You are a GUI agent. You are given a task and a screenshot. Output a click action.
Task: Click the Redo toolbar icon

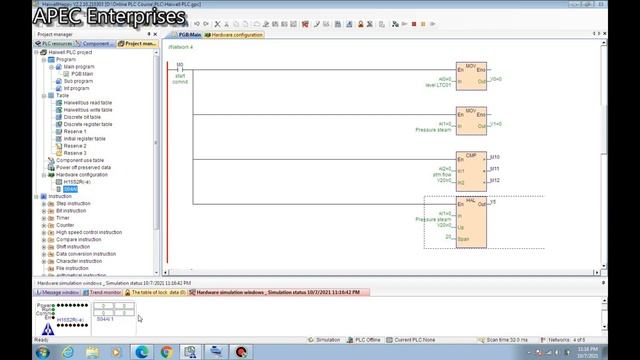pos(206,24)
